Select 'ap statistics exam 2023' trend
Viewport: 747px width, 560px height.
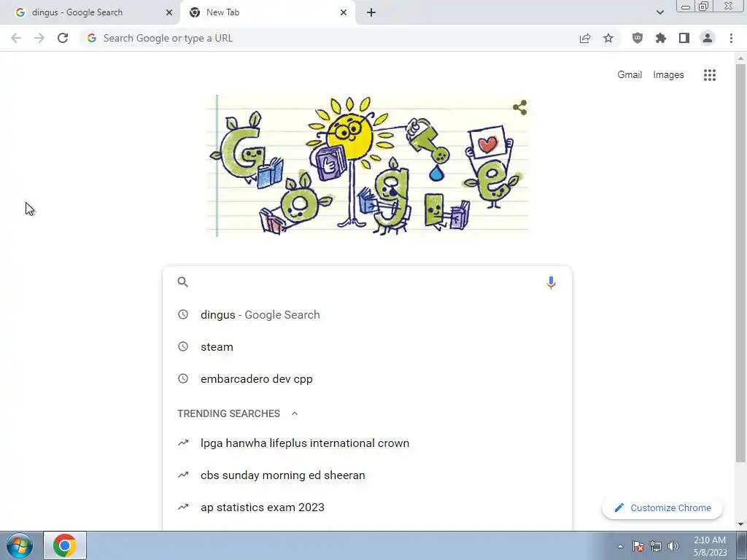pyautogui.click(x=367, y=507)
